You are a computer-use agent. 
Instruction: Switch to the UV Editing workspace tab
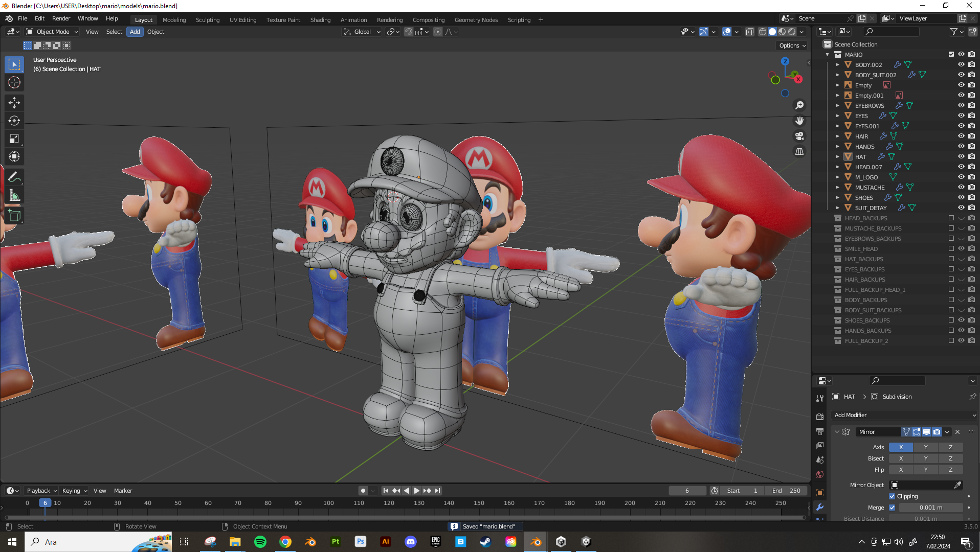[x=243, y=20]
